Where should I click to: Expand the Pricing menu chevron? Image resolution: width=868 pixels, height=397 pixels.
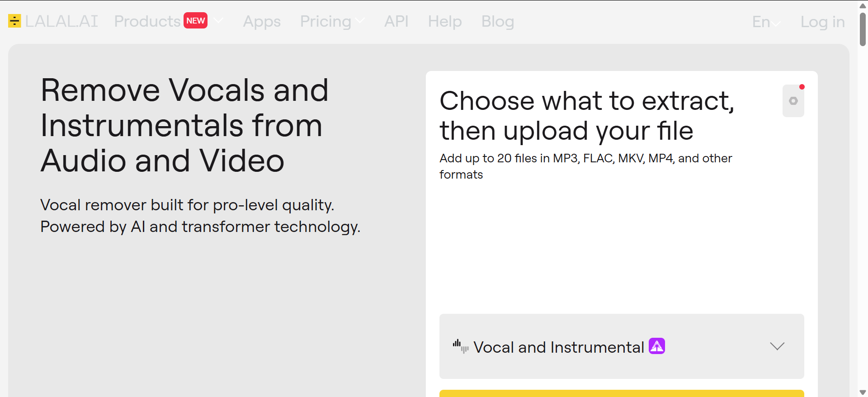pos(360,21)
